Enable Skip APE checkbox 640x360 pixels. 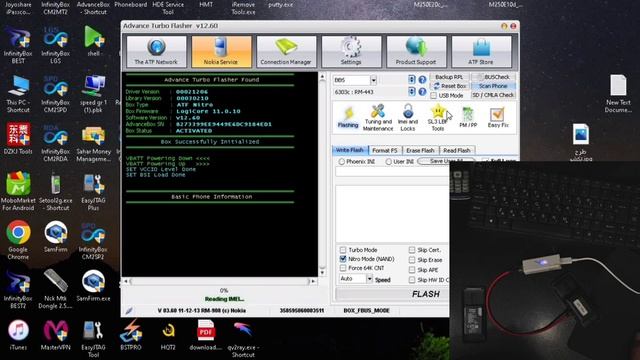(412, 270)
